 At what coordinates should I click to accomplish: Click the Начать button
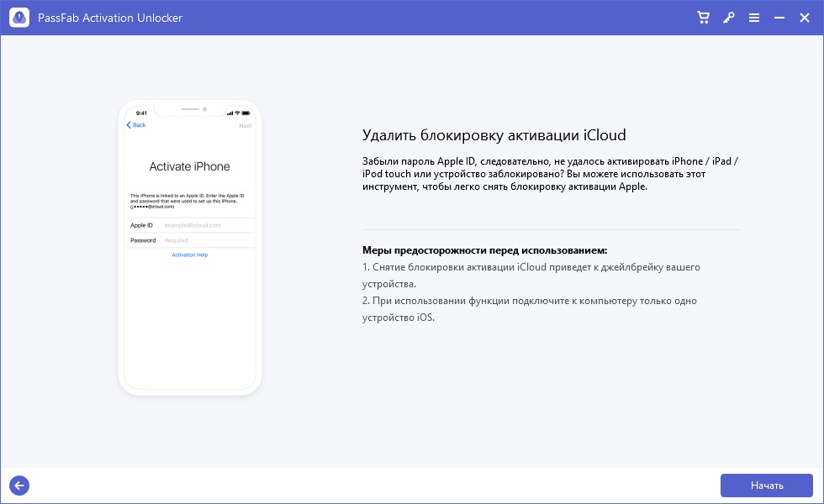(x=767, y=486)
